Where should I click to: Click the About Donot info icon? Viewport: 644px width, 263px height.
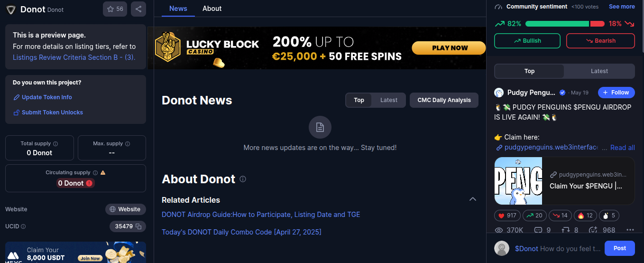[243, 179]
